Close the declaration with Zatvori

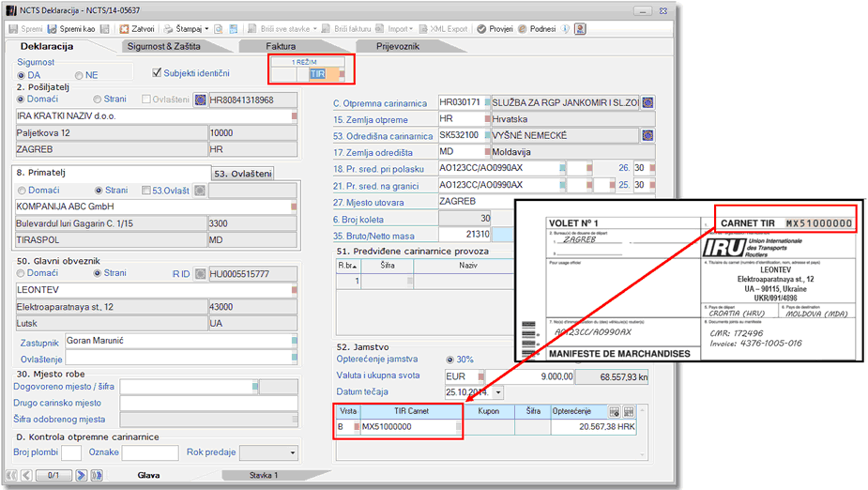137,29
